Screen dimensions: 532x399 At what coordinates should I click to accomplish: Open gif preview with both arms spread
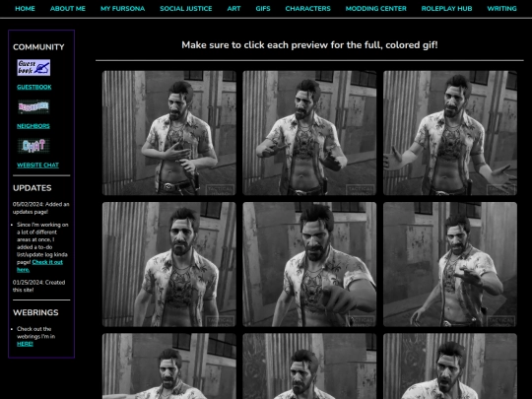450,133
